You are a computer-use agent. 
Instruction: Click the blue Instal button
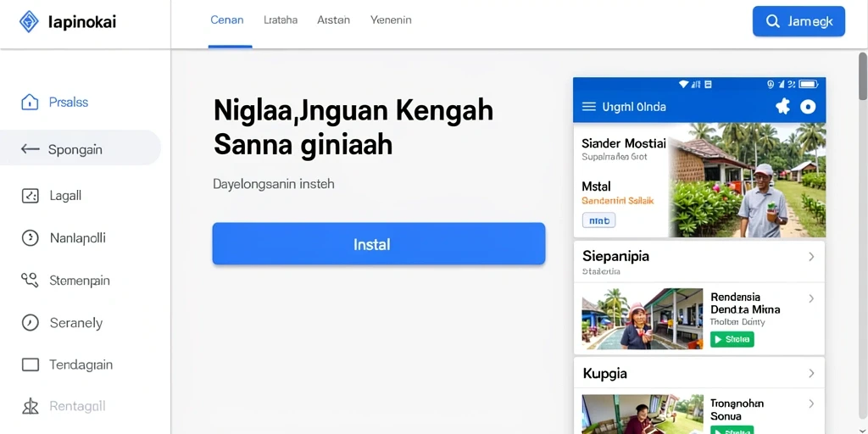(x=379, y=243)
